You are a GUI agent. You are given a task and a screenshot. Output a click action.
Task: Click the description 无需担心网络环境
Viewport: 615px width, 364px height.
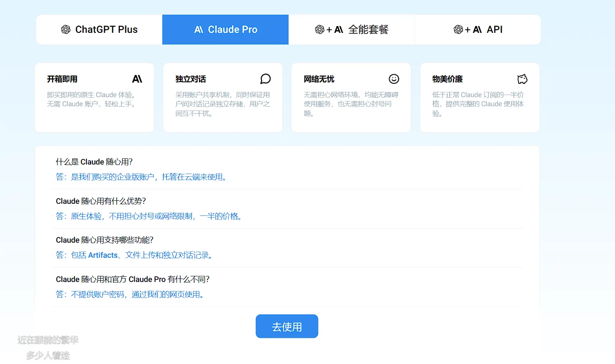351,104
